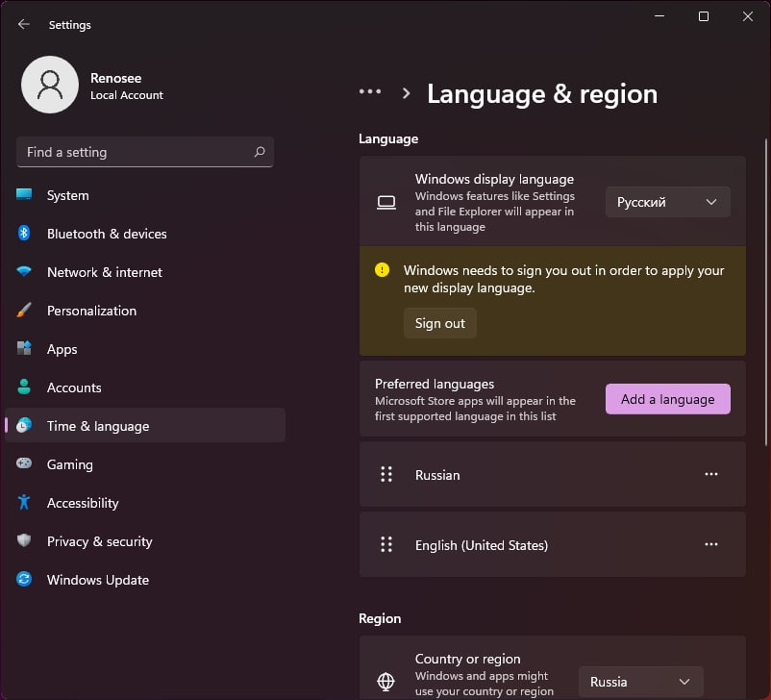Open more options for Russian language
The width and height of the screenshot is (771, 700).
click(711, 474)
